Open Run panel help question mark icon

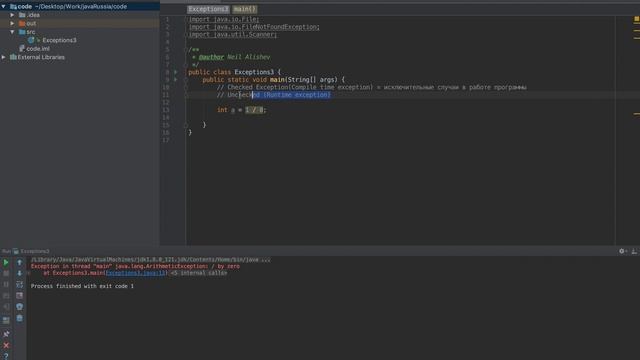[x=6, y=356]
